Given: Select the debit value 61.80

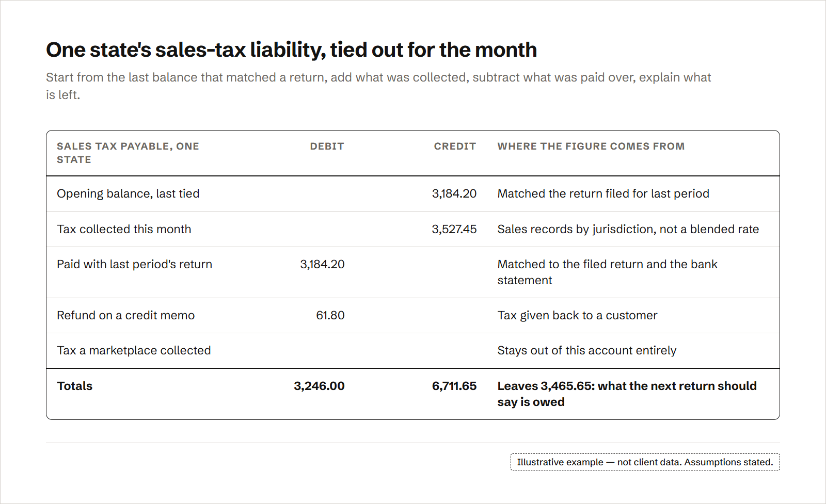Looking at the screenshot, I should click(330, 315).
